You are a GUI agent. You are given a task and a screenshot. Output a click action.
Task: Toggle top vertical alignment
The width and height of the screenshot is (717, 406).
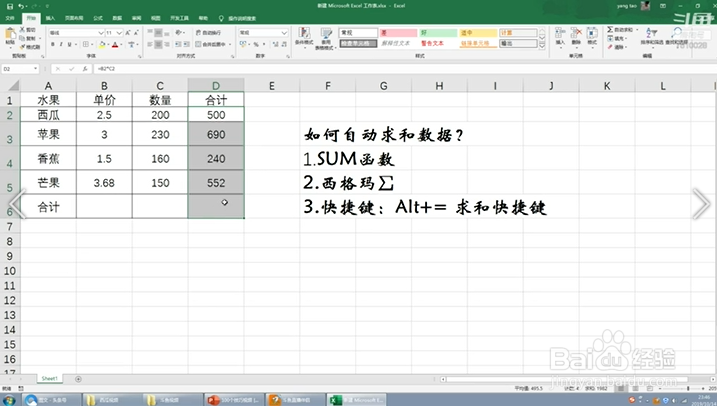click(150, 32)
